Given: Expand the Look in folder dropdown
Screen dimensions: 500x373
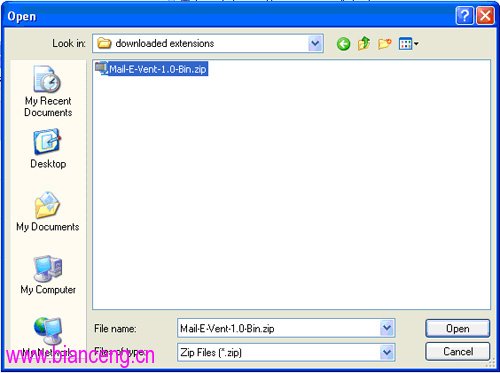Looking at the screenshot, I should coord(315,43).
